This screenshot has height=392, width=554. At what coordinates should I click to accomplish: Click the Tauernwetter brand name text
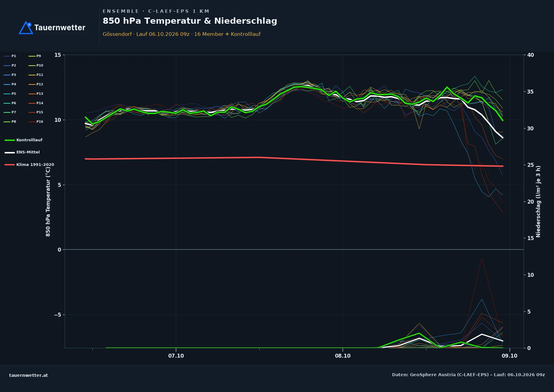[60, 28]
